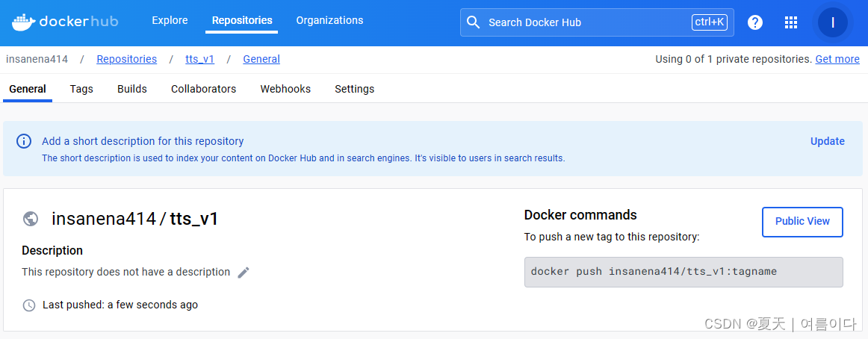Switch to the Tags tab
Viewport: 868px width, 339px height.
tap(81, 89)
